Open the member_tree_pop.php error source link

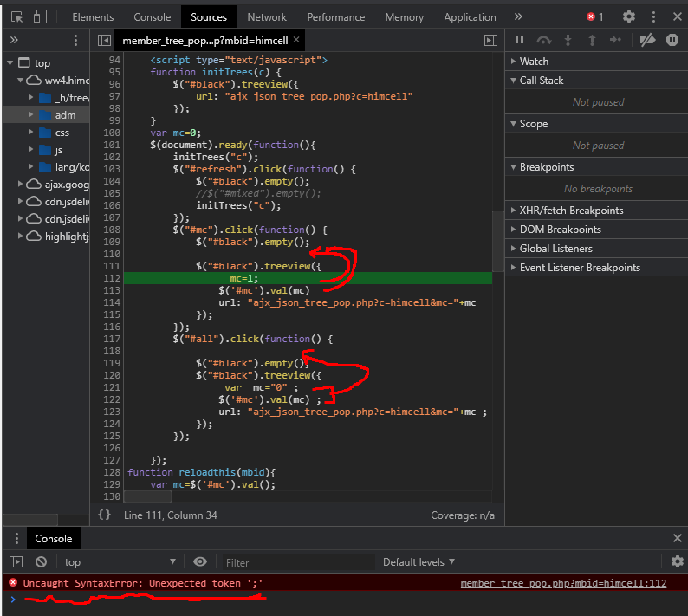click(x=563, y=583)
